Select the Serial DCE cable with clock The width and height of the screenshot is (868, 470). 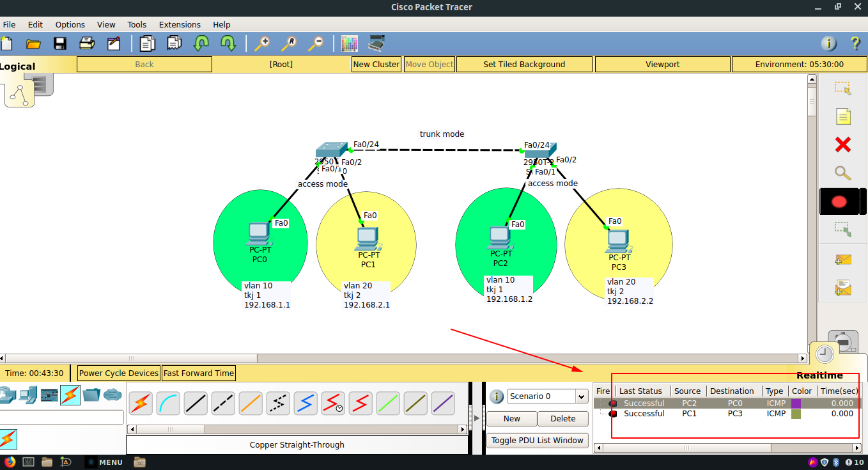332,403
